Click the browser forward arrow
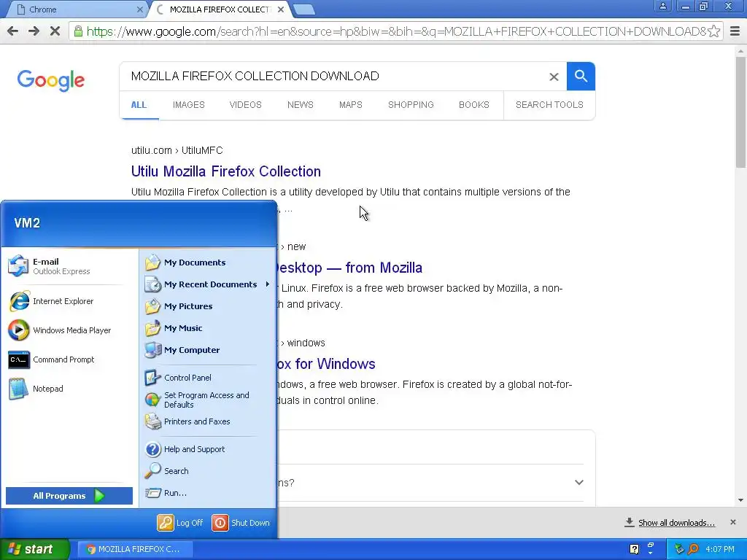Image resolution: width=747 pixels, height=560 pixels. point(34,31)
